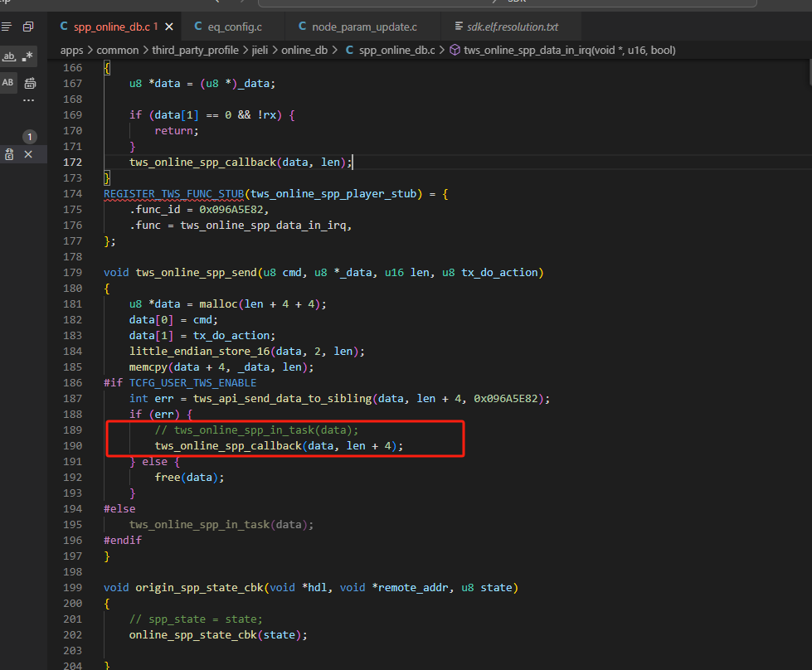The width and height of the screenshot is (812, 670).
Task: Click 0x096A5E82 func_id value on line 175
Action: [x=231, y=210]
